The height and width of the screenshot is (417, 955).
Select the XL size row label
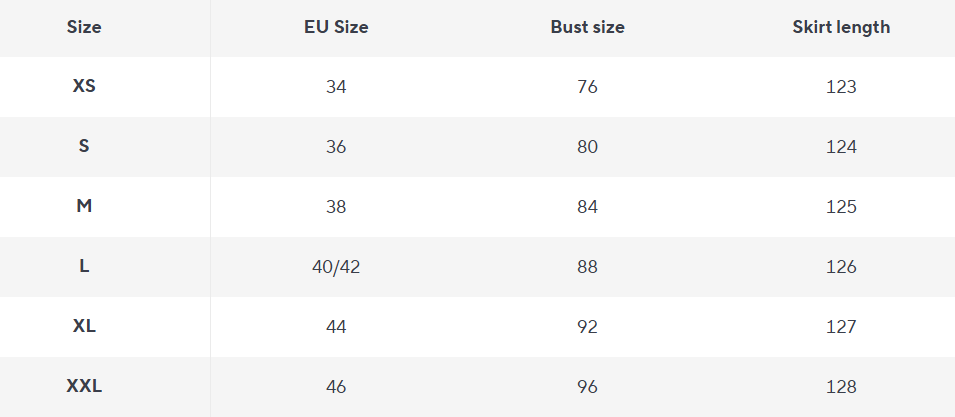[x=84, y=326]
